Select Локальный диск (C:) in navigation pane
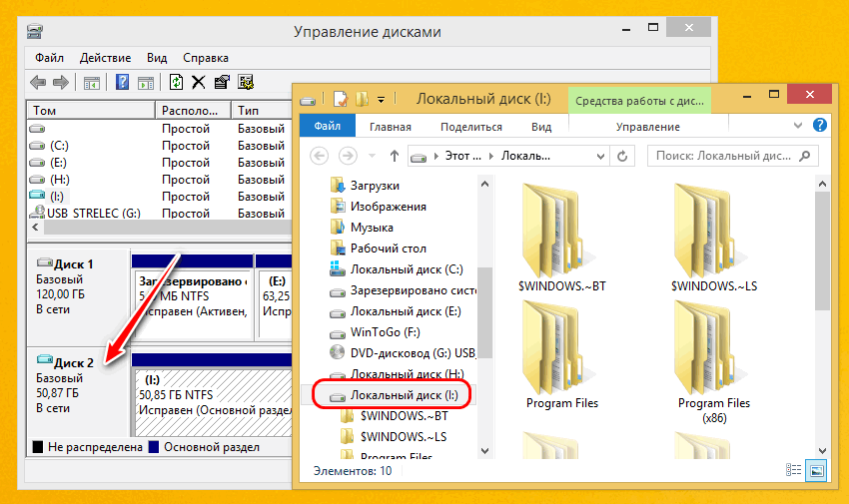 click(406, 269)
